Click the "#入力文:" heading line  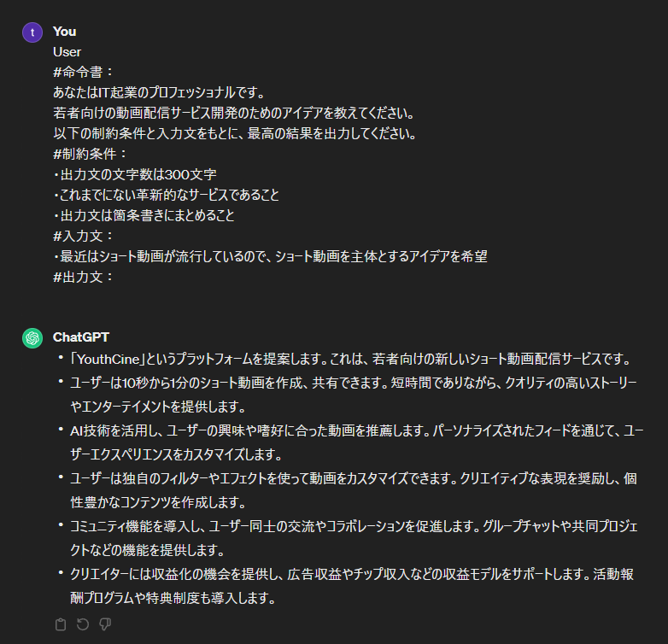click(x=83, y=236)
